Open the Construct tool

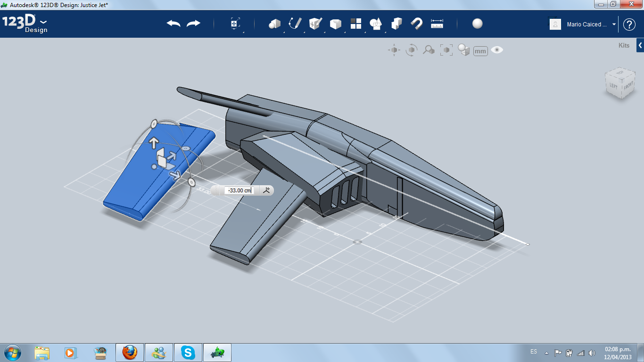315,24
